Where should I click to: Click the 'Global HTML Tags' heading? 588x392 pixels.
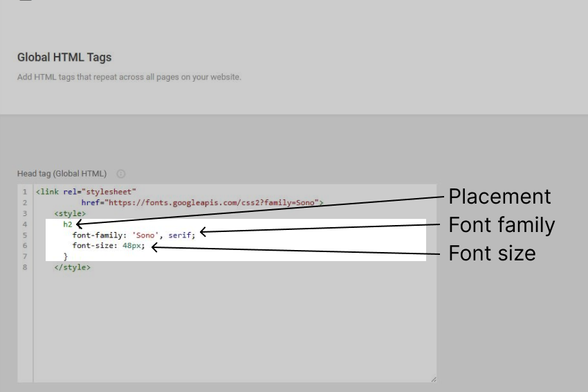click(x=64, y=57)
